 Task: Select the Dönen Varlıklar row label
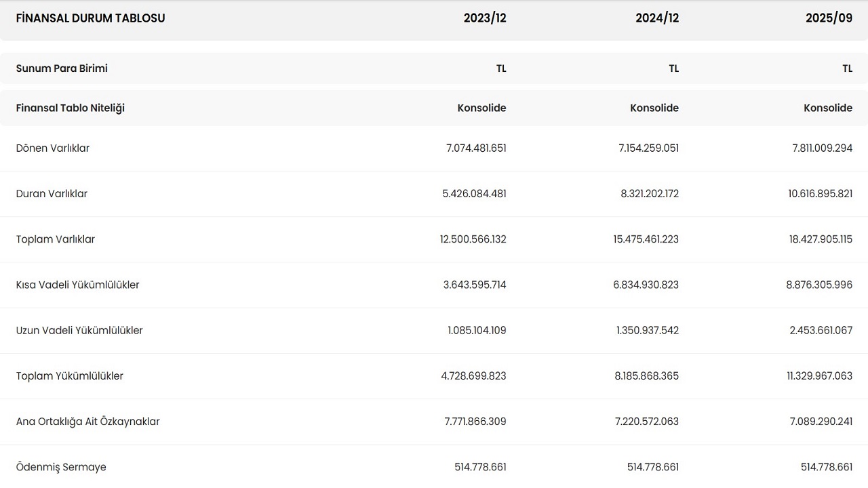point(53,148)
